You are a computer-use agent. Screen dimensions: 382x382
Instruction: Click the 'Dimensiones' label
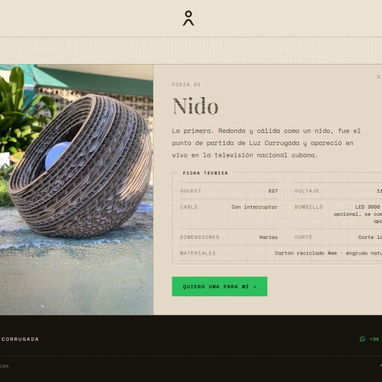click(x=200, y=237)
